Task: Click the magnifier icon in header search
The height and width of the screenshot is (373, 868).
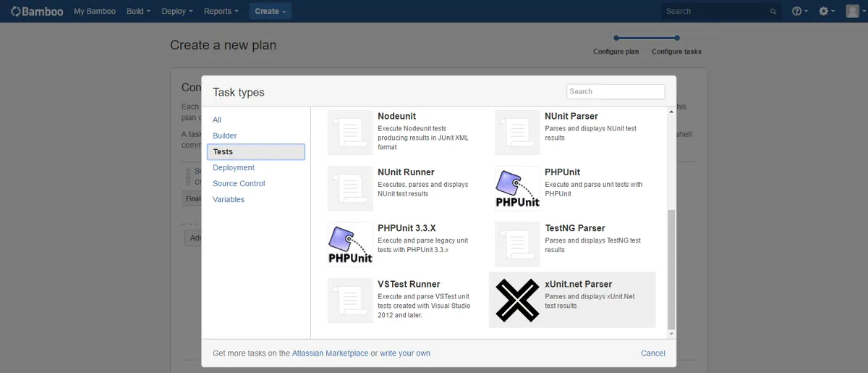Action: [x=773, y=12]
